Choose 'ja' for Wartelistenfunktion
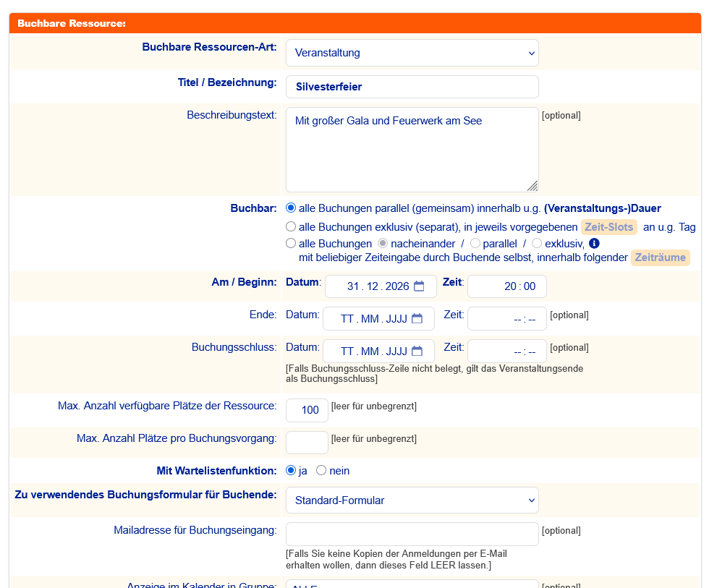Image resolution: width=717 pixels, height=588 pixels. point(291,471)
